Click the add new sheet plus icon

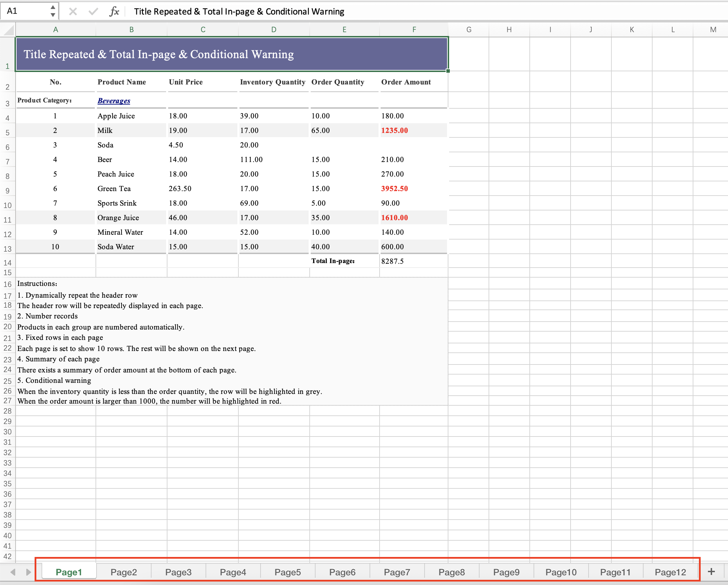[711, 572]
